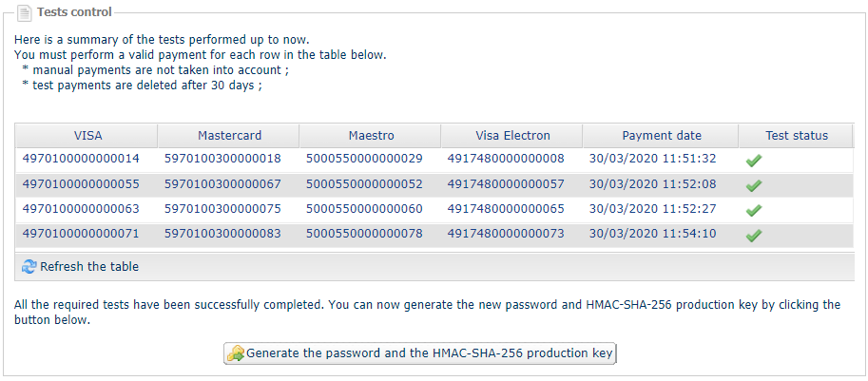Refresh the table

[89, 267]
